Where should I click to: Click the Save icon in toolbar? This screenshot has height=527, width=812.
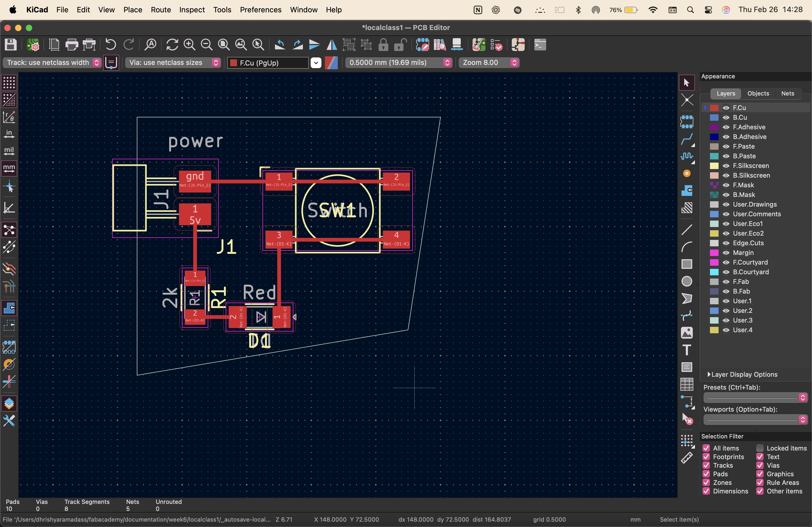coord(10,45)
